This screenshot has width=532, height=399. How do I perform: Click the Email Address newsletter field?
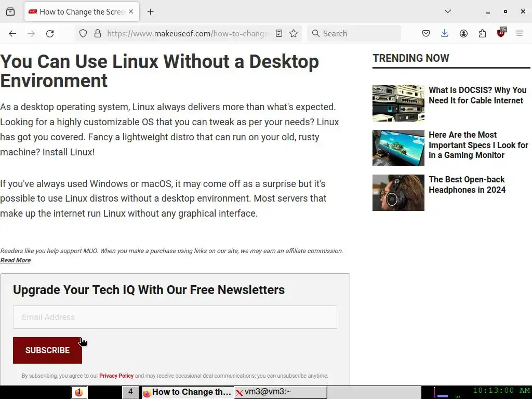[175, 317]
